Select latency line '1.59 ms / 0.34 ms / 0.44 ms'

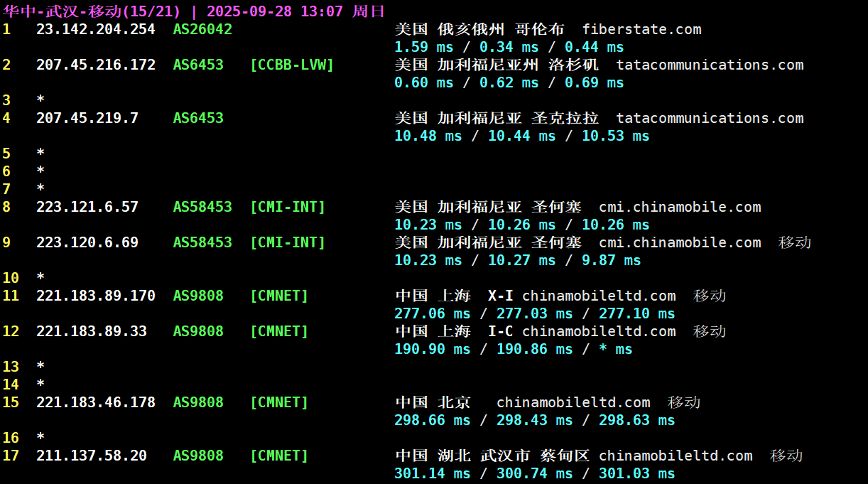(509, 47)
